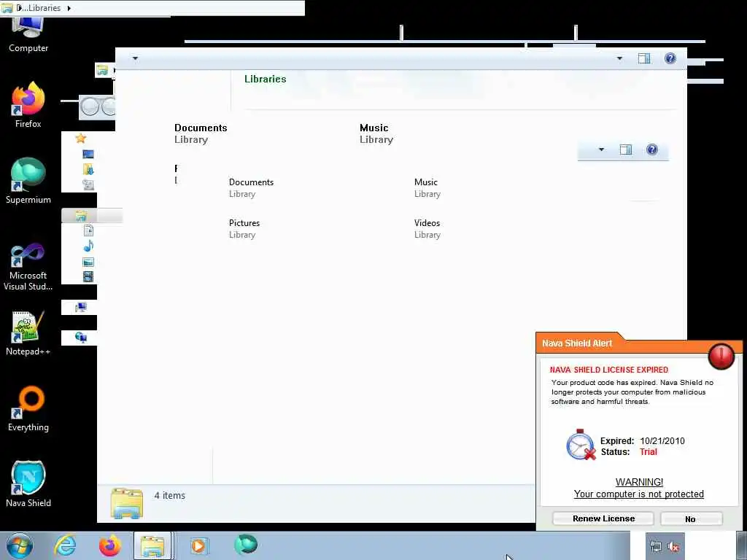Click the WARNING! link in Nava Shield Alert

[639, 482]
